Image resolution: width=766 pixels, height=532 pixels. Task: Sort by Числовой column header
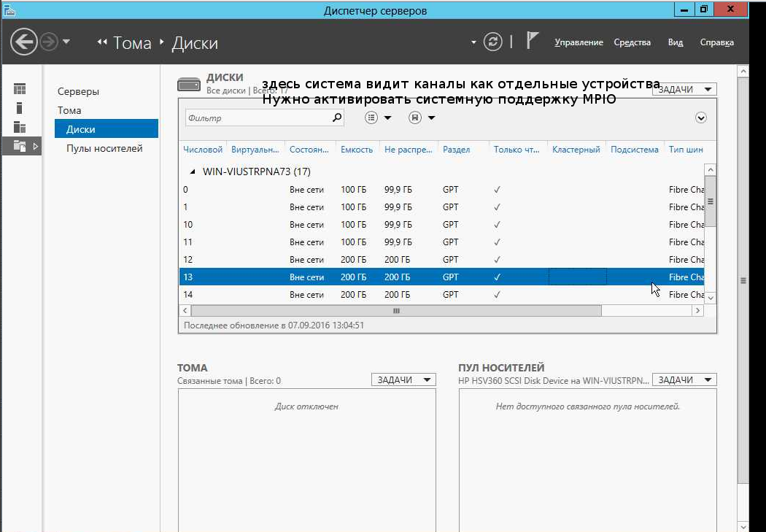tap(203, 150)
